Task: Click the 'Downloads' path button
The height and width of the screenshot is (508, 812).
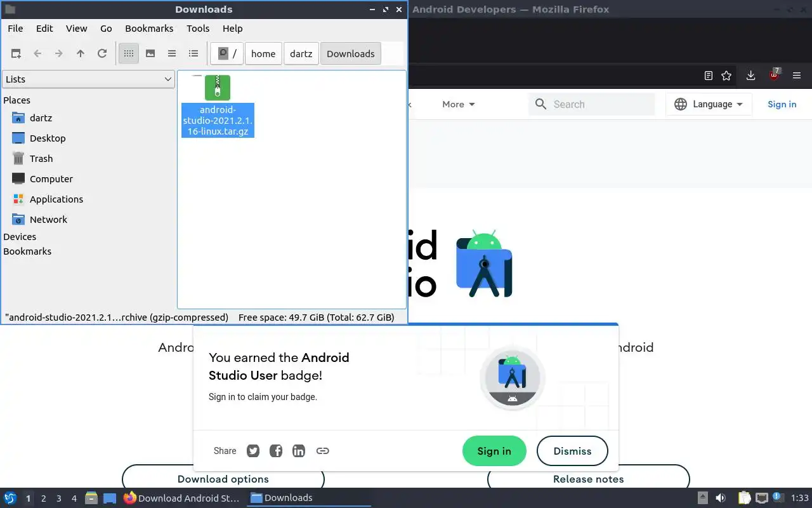Action: tap(351, 54)
